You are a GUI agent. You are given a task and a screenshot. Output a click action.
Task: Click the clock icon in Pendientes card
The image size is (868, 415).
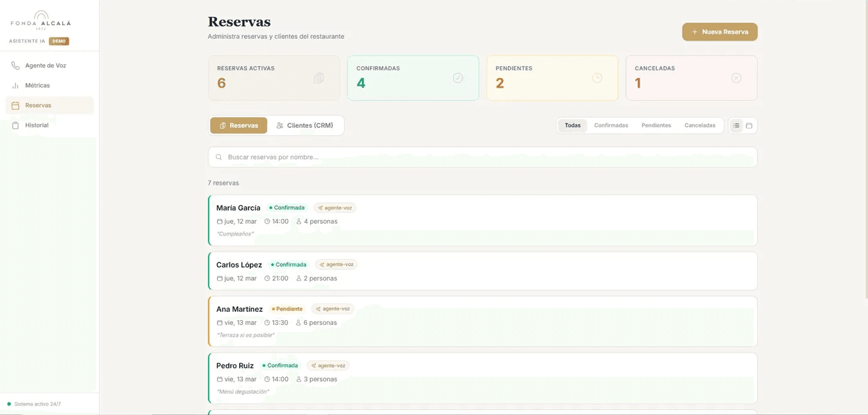click(x=597, y=78)
